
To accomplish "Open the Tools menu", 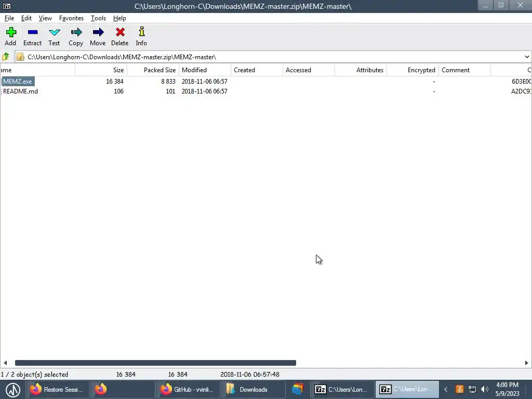I will pos(98,18).
